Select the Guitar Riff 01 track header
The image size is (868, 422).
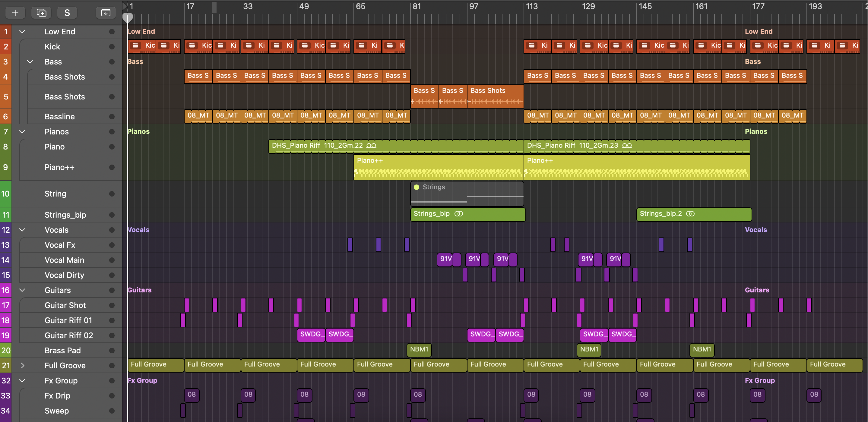click(x=71, y=320)
